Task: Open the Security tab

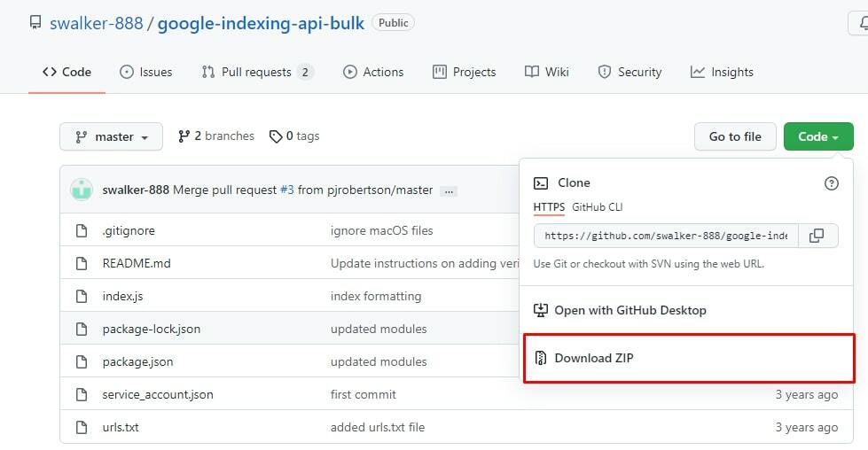Action: pos(630,72)
